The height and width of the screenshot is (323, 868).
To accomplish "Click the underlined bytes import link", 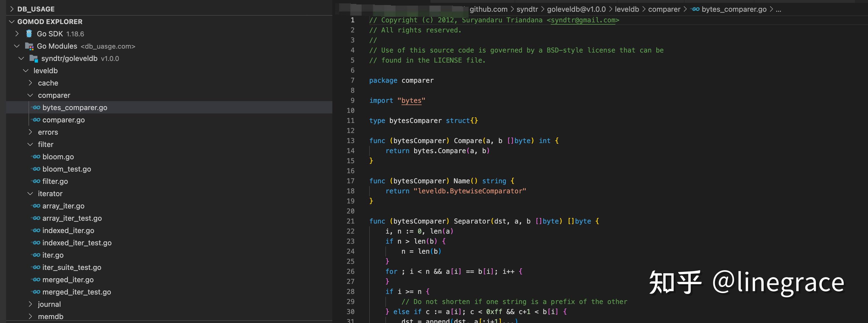I will (x=411, y=101).
